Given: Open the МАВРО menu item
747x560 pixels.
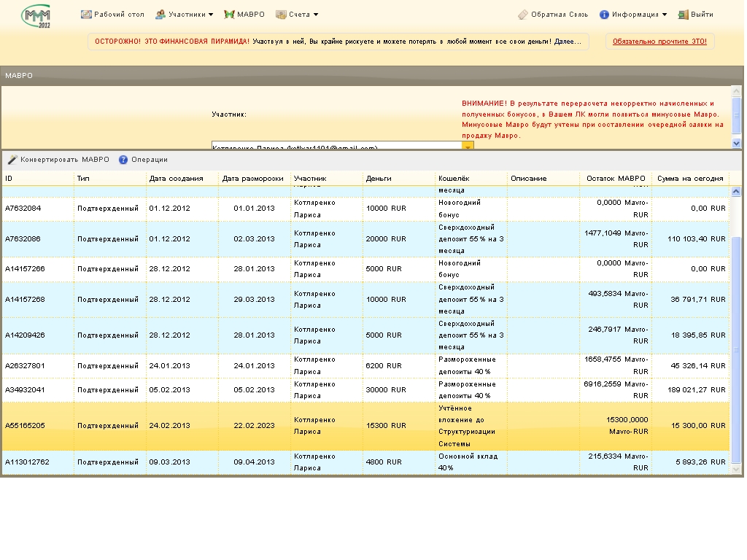Looking at the screenshot, I should click(244, 15).
